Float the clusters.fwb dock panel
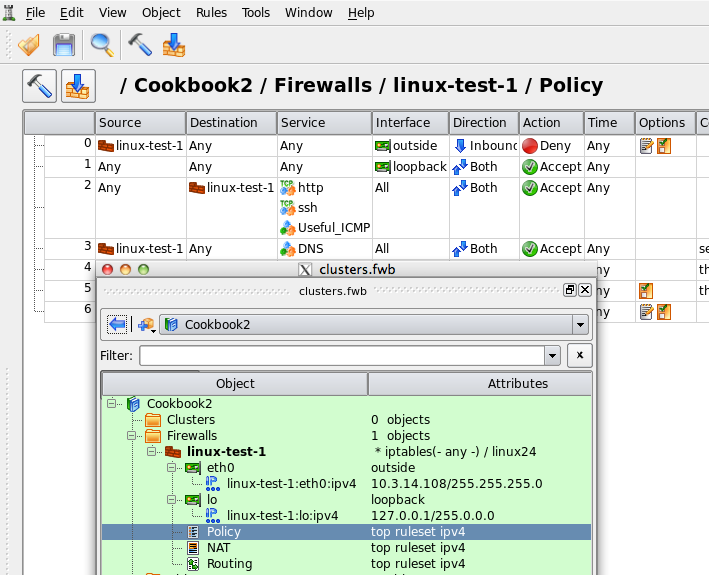Image resolution: width=709 pixels, height=575 pixels. point(570,290)
